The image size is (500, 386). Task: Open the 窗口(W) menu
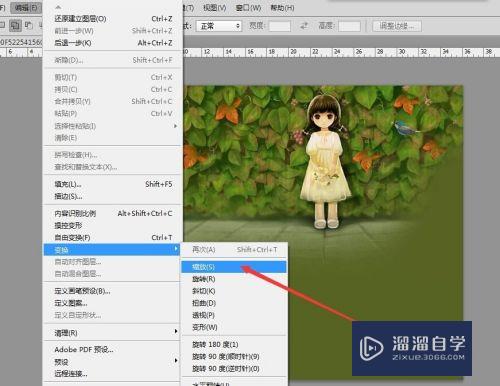(248, 7)
